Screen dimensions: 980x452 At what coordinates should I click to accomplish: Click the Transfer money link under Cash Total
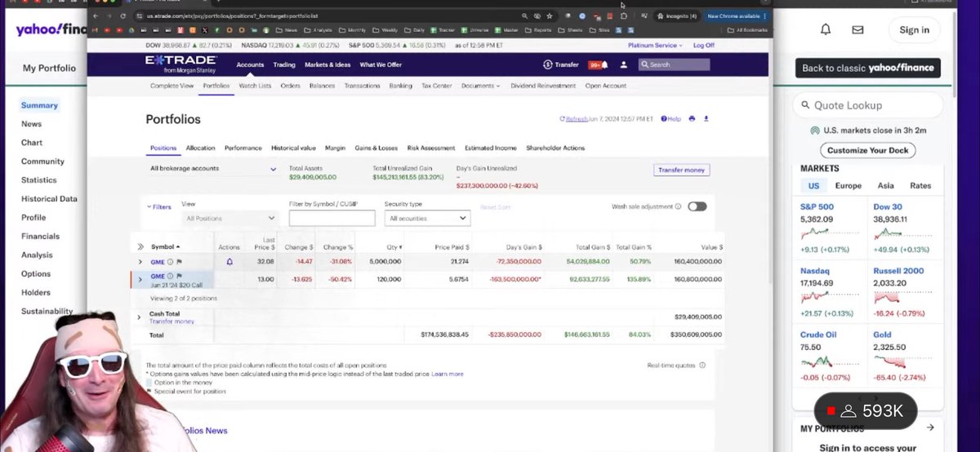[171, 321]
